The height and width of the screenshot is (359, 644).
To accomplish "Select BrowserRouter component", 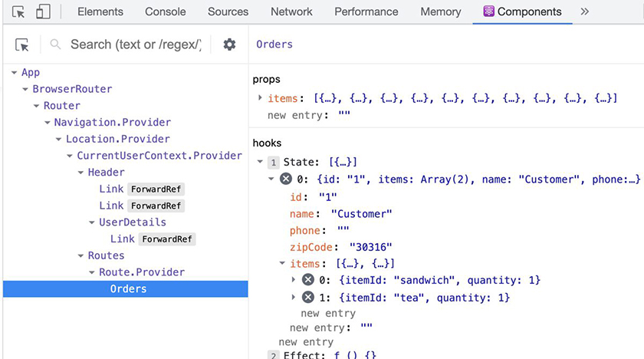I will point(72,89).
